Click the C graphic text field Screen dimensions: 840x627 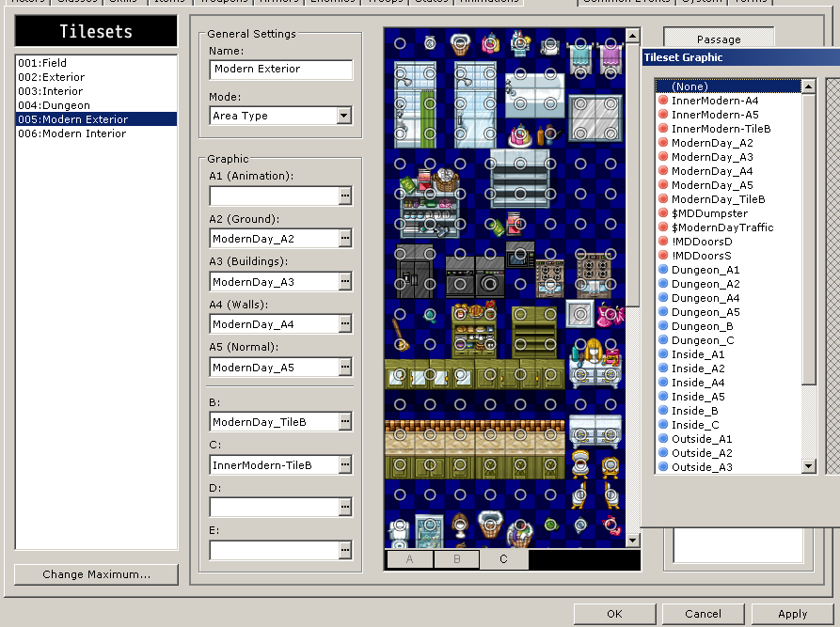pos(275,464)
